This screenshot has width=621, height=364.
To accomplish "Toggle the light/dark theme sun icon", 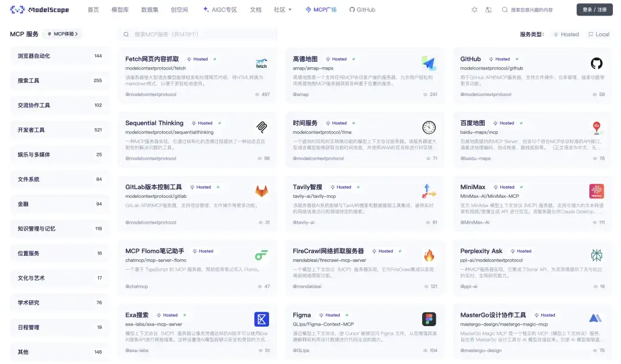I will click(x=474, y=10).
